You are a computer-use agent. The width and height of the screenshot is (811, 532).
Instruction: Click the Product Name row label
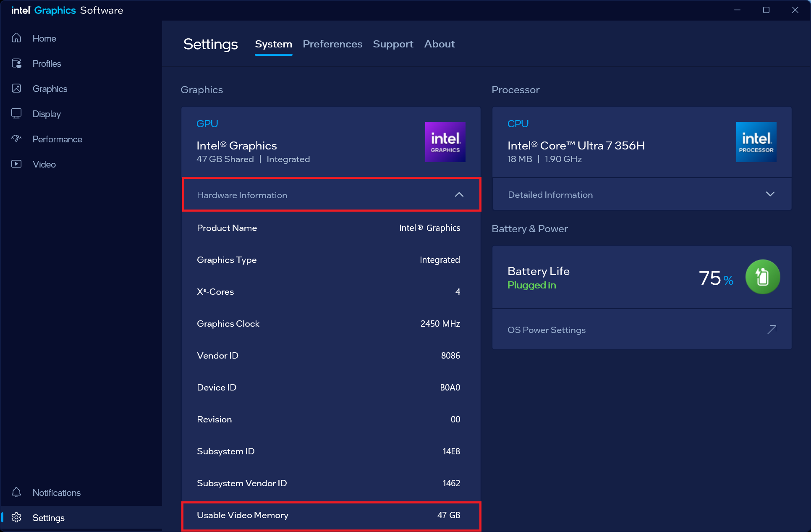[x=227, y=228]
